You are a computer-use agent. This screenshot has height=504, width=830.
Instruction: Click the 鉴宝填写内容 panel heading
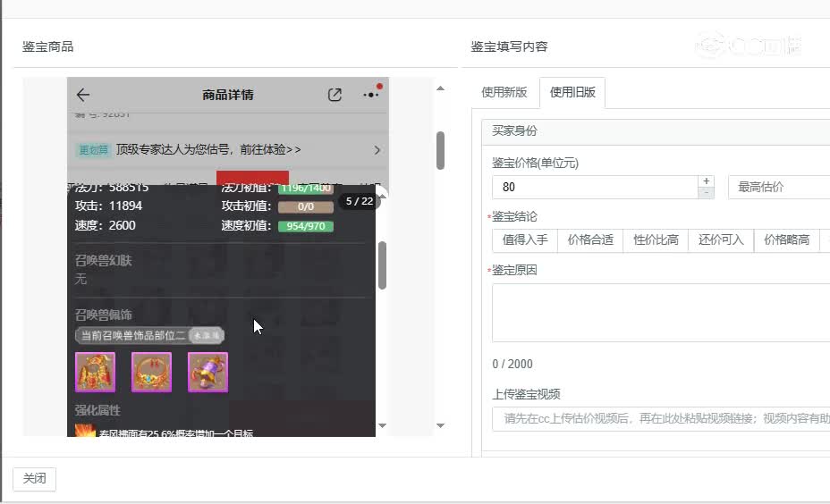pos(509,46)
